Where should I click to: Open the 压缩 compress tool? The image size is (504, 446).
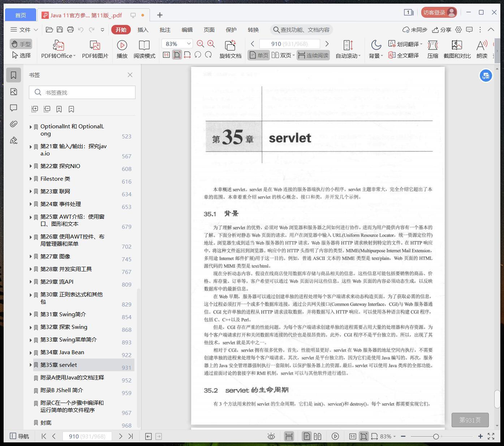(433, 49)
